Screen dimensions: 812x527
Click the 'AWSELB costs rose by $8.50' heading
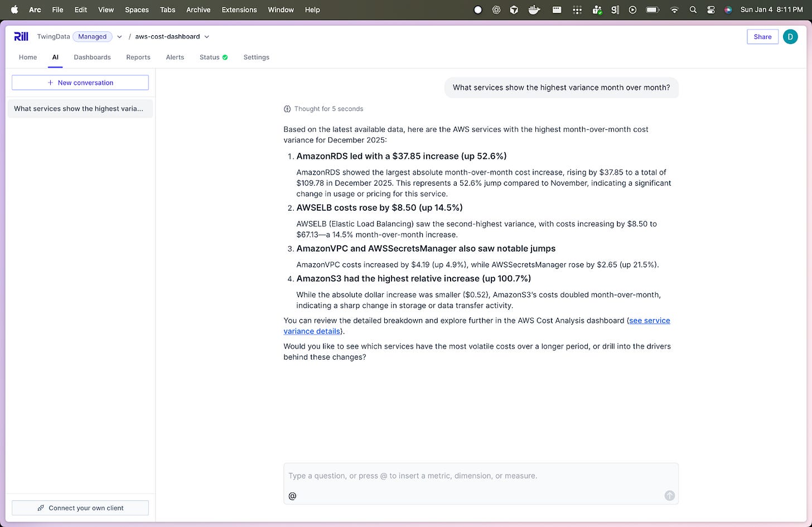380,207
